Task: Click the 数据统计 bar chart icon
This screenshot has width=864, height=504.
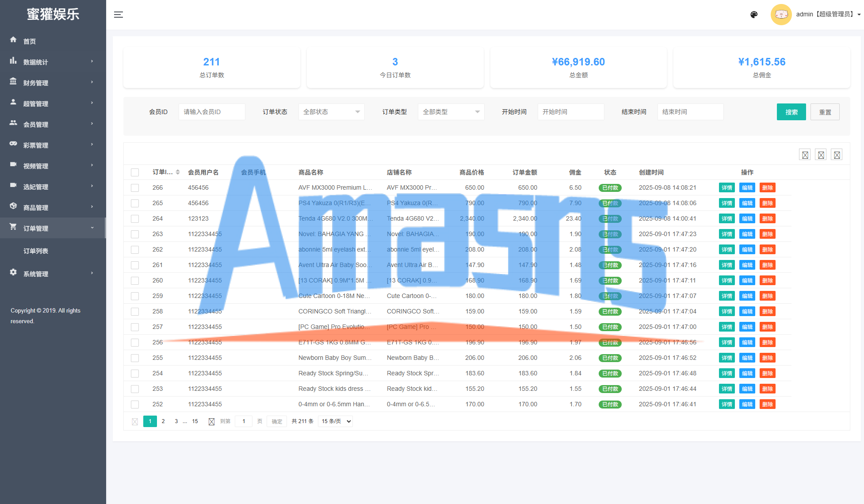Action: click(x=13, y=61)
